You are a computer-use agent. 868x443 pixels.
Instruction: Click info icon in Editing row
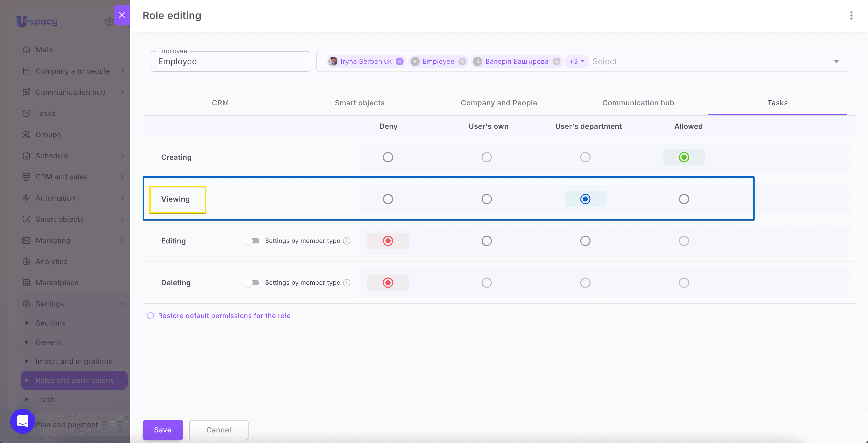[347, 241]
